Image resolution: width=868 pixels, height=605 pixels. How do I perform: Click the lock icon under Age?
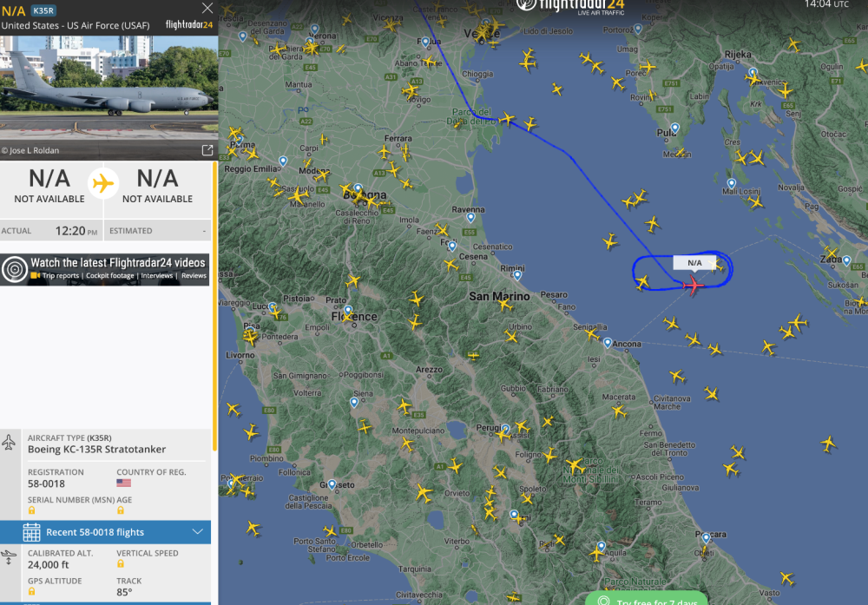pyautogui.click(x=121, y=510)
